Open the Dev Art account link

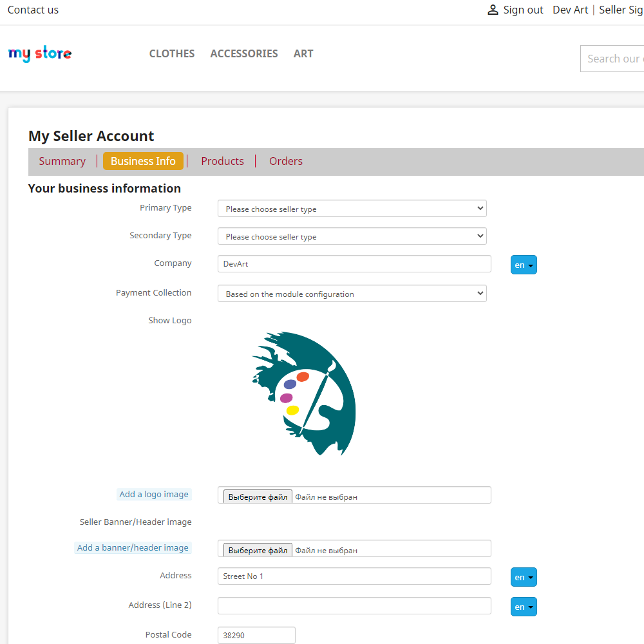[x=570, y=10]
